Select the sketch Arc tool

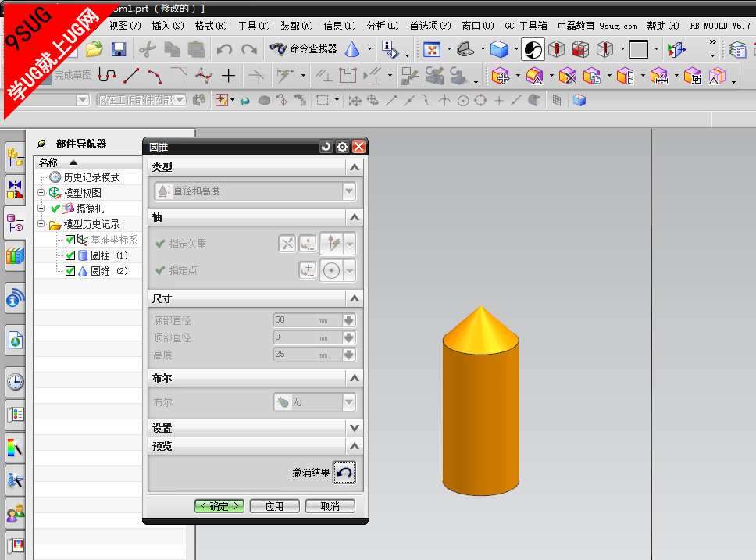pos(155,76)
